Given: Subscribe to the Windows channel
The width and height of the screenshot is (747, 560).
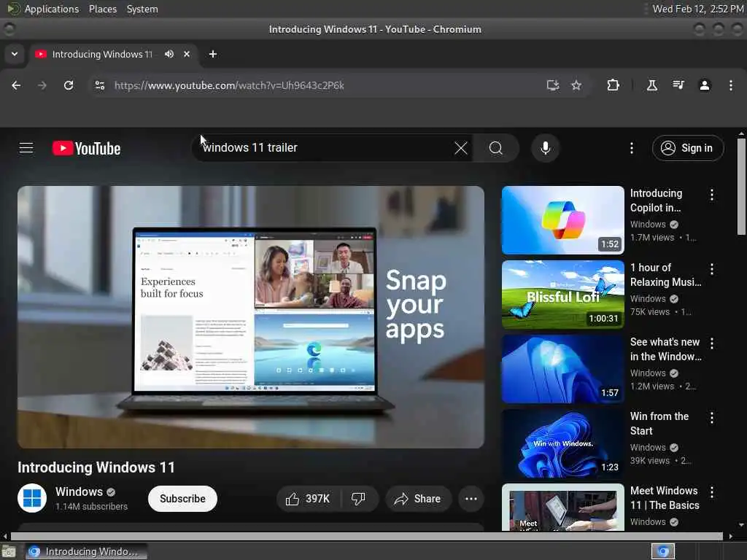Looking at the screenshot, I should point(182,499).
